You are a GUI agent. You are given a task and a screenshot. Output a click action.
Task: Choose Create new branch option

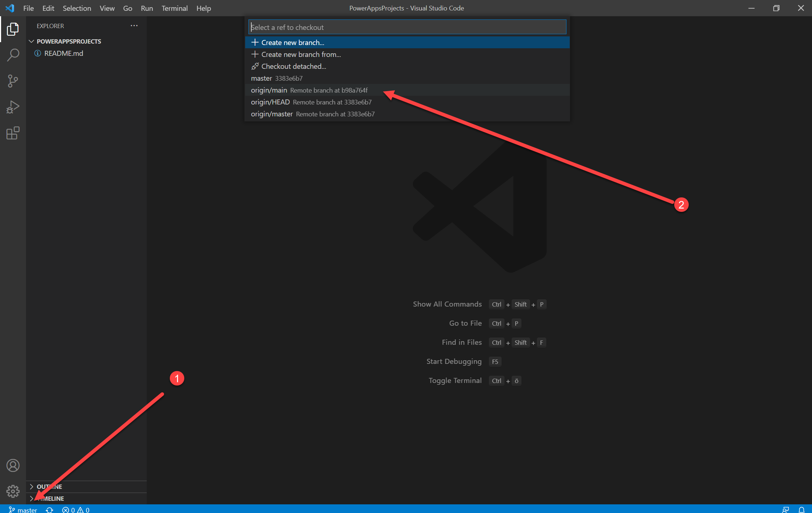(x=292, y=43)
